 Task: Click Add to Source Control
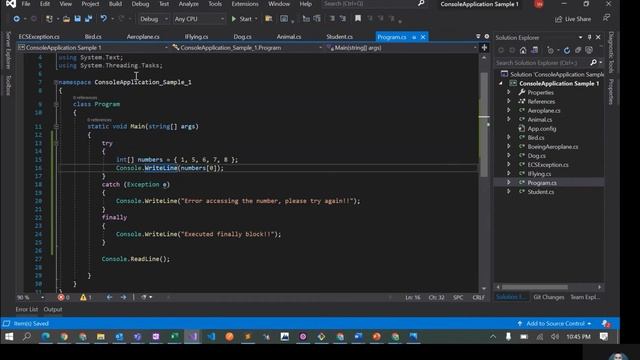pos(554,324)
